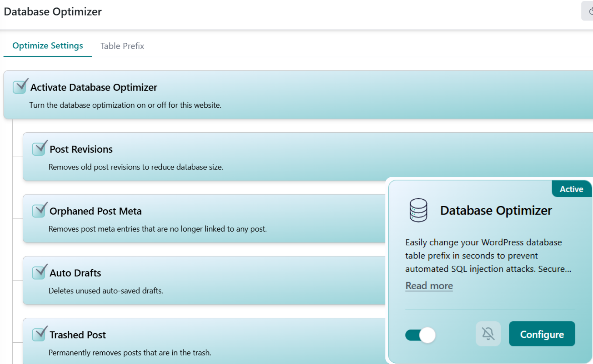Click the Auto Drafts label

pyautogui.click(x=75, y=273)
